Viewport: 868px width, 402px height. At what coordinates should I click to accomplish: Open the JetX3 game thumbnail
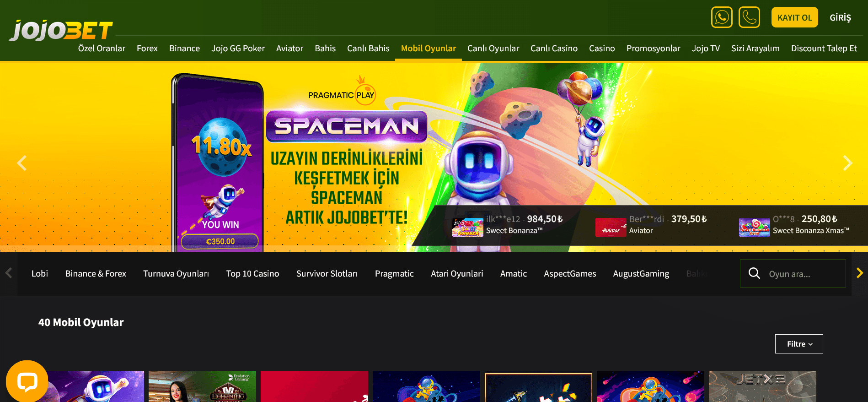(x=762, y=386)
